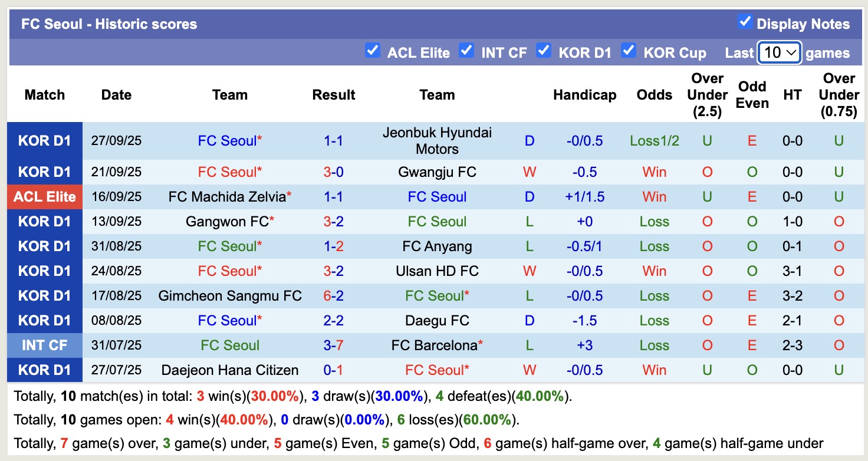
Task: Click the Win result for Ulsan HD match
Action: coord(654,271)
